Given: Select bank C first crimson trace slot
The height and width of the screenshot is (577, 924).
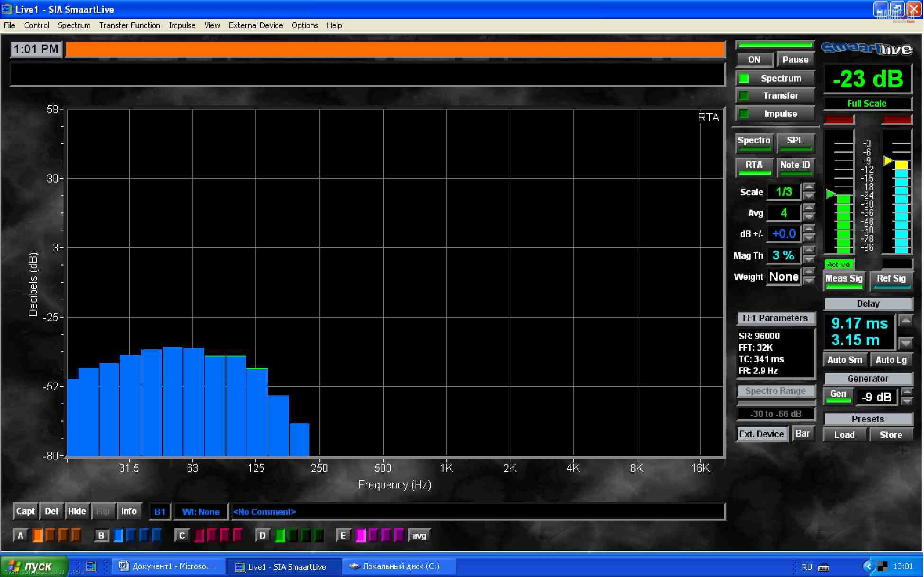Looking at the screenshot, I should click(x=199, y=536).
